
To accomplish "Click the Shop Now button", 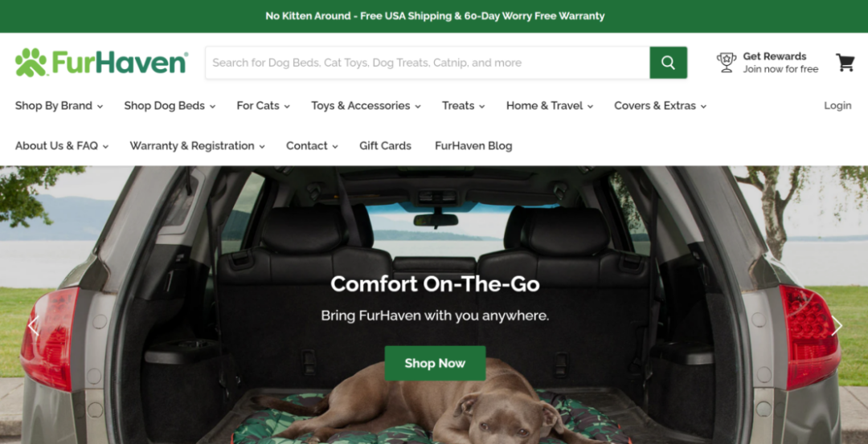I will click(x=435, y=363).
